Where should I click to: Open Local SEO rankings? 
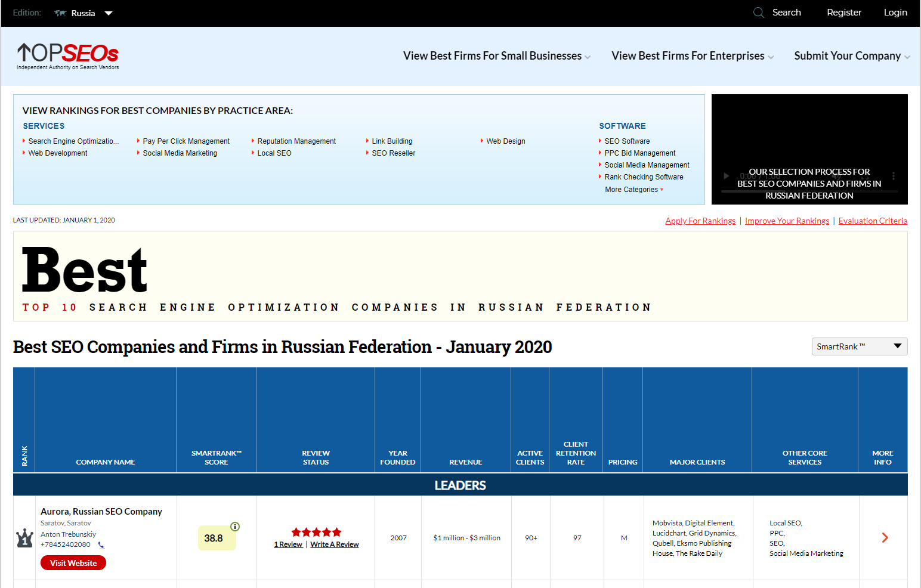pos(274,153)
